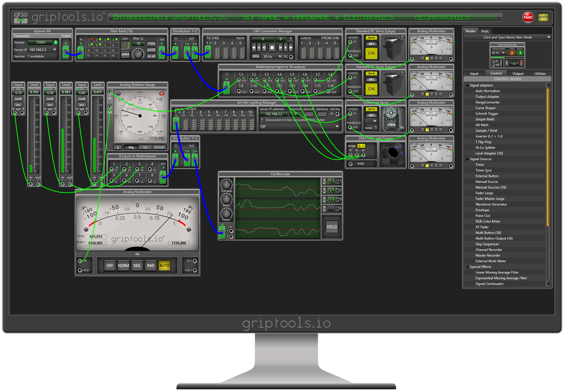Click the nodes list scroll-down arrow

[x=548, y=284]
